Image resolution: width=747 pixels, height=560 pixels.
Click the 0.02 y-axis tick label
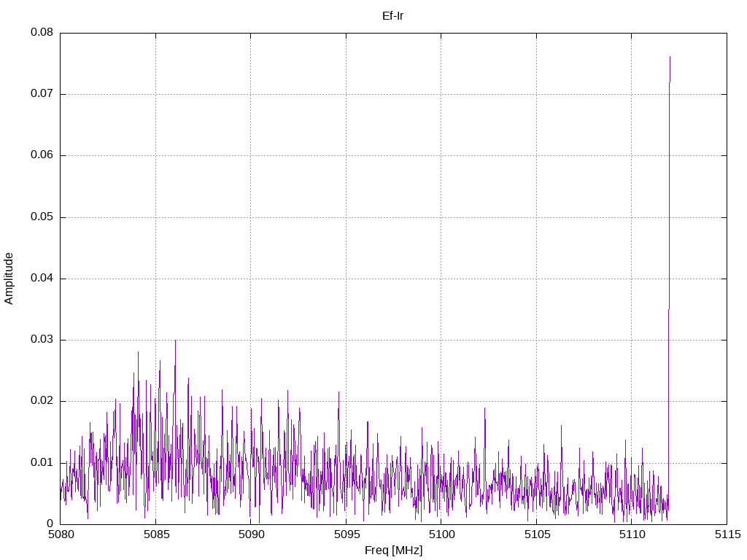42,401
